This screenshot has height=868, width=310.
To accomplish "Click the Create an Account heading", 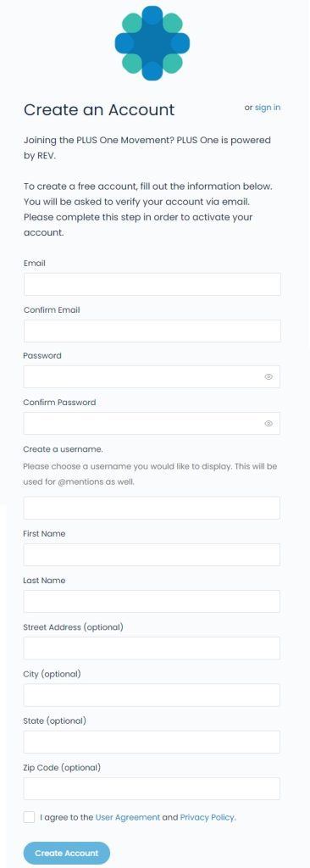I will pyautogui.click(x=99, y=109).
